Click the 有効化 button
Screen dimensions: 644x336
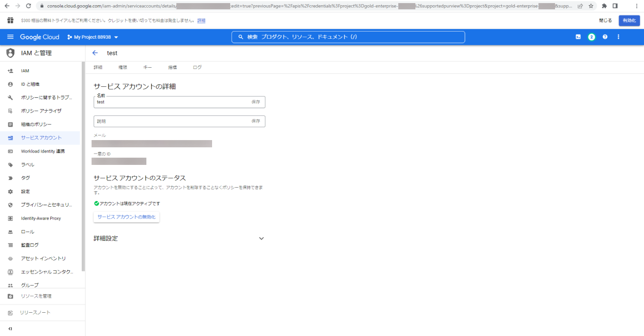[629, 20]
